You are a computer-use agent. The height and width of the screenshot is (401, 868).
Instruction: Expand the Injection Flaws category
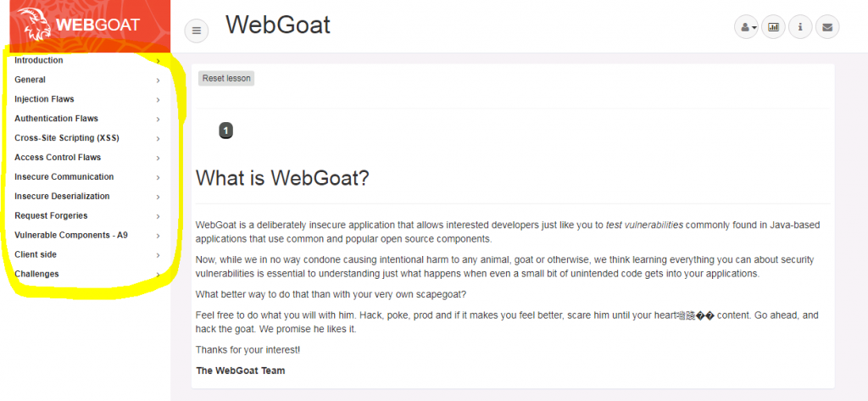click(44, 99)
